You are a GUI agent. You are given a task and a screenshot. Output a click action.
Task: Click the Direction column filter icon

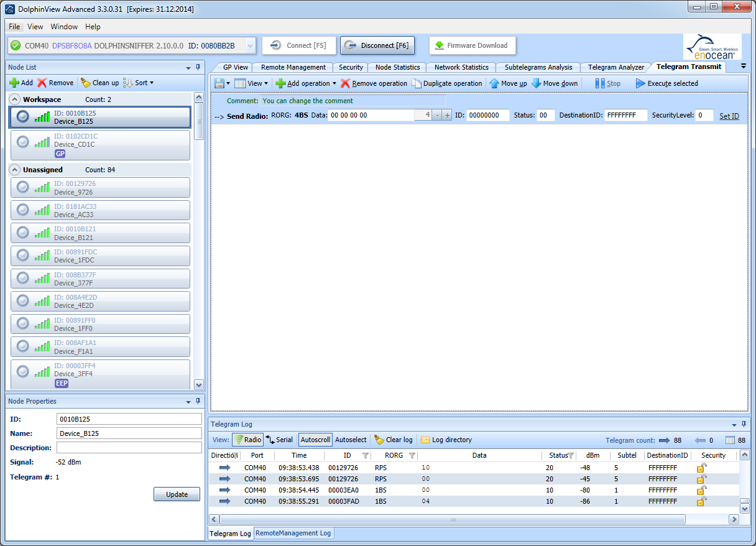coord(236,455)
